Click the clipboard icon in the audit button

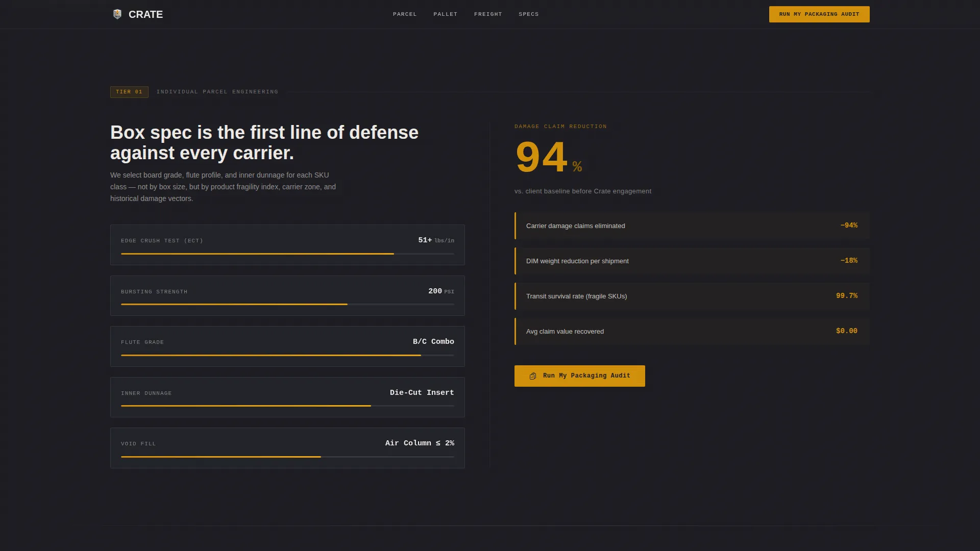pyautogui.click(x=533, y=376)
